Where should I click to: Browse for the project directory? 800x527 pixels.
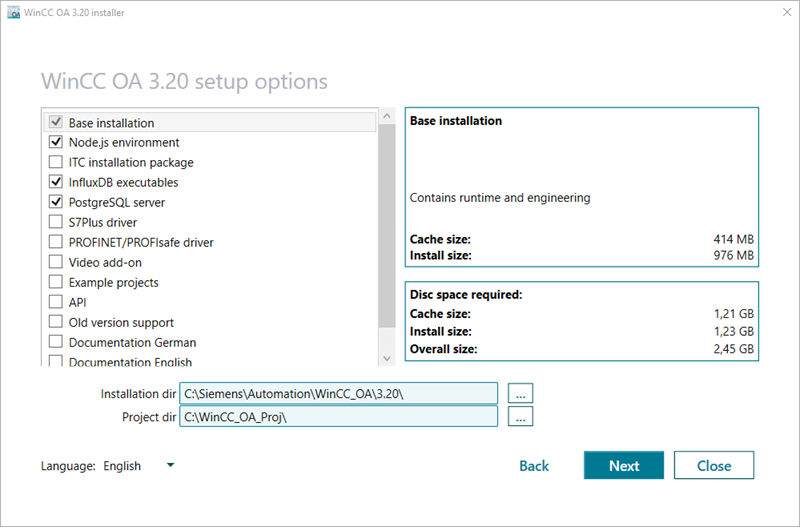520,417
